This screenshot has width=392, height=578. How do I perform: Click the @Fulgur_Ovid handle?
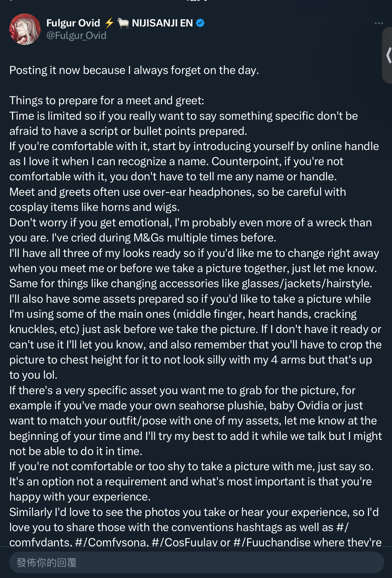coord(76,36)
